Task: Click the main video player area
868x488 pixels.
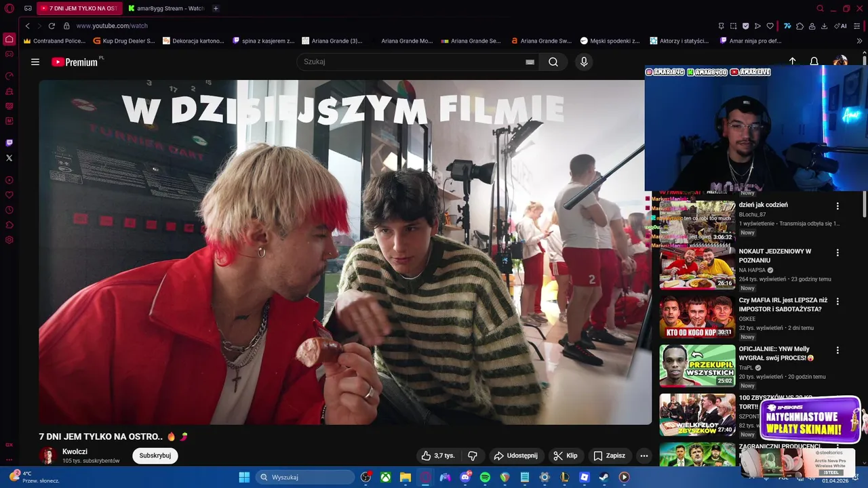Action: tap(344, 252)
